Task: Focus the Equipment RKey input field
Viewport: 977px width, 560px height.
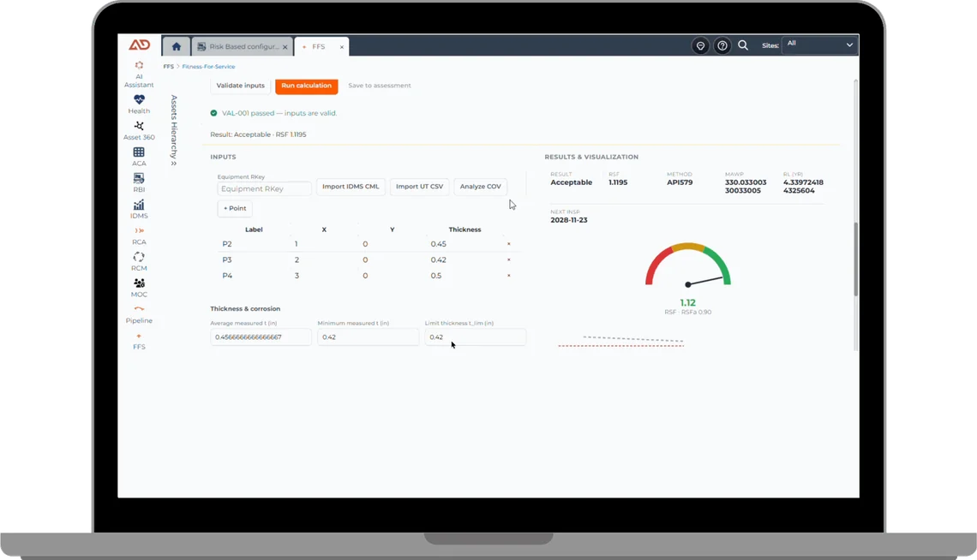Action: click(264, 188)
